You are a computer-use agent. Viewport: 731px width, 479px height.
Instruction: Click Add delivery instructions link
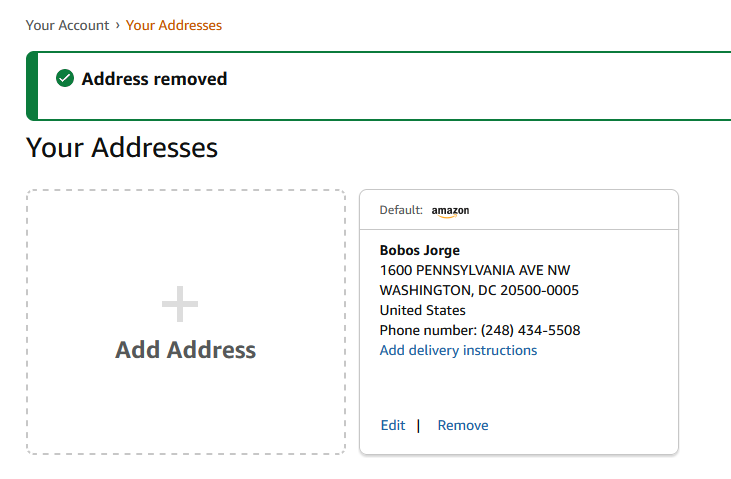tap(458, 350)
